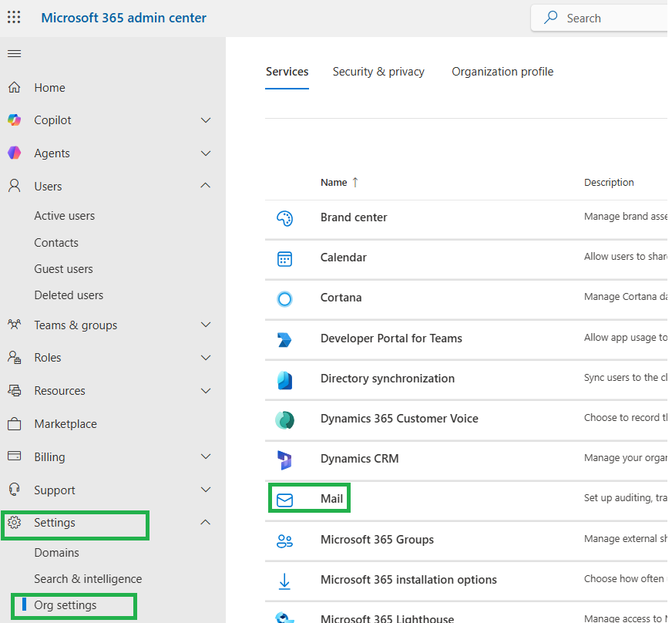Click the Copilot logo icon

point(14,120)
